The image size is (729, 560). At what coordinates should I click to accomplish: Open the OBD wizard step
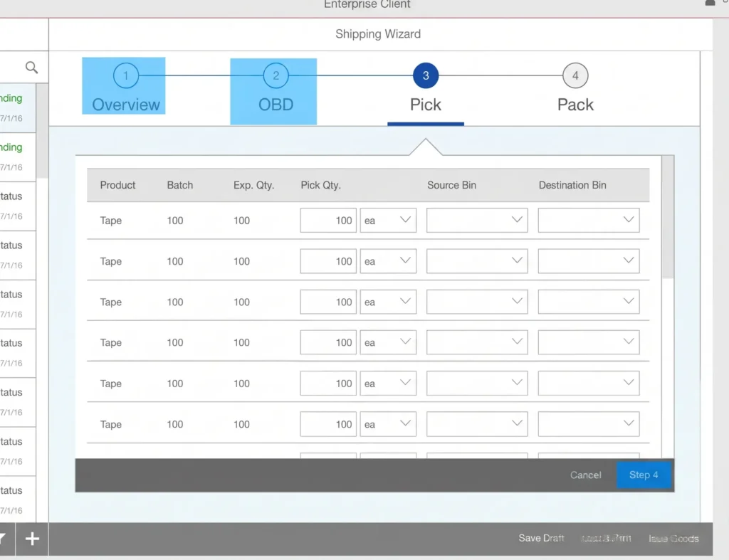tap(276, 105)
